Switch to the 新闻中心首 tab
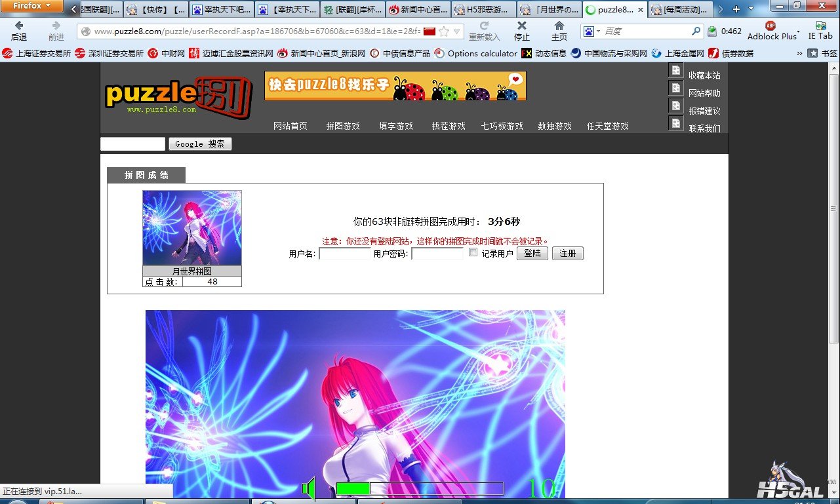The width and height of the screenshot is (840, 504). (x=419, y=10)
